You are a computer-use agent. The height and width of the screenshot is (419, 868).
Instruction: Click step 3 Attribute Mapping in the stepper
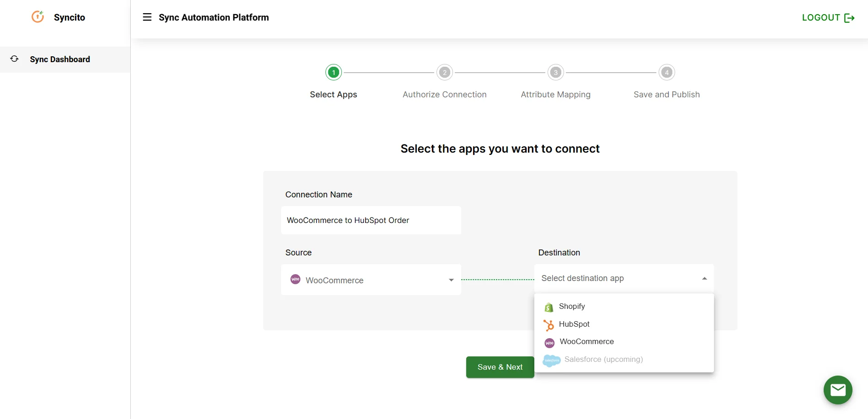(x=555, y=72)
